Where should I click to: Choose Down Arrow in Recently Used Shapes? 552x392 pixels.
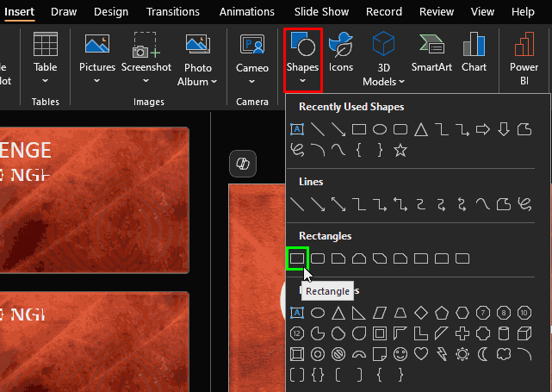click(x=504, y=129)
